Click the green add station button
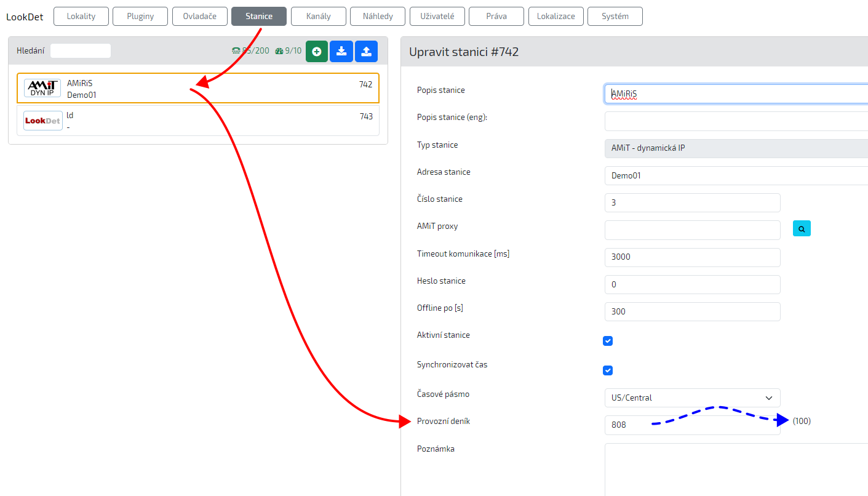The height and width of the screenshot is (496, 868). pyautogui.click(x=316, y=51)
